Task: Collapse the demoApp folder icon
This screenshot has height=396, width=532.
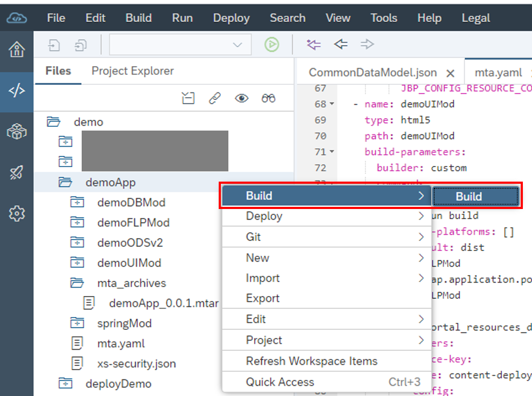Action: (65, 182)
